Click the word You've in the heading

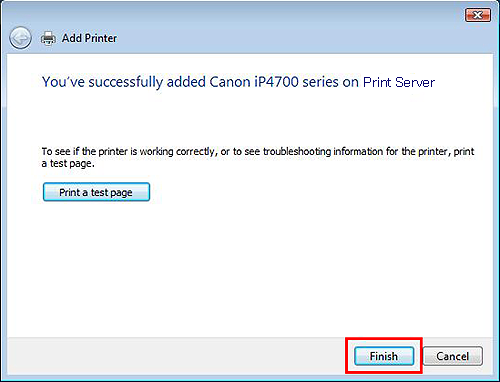[x=63, y=82]
